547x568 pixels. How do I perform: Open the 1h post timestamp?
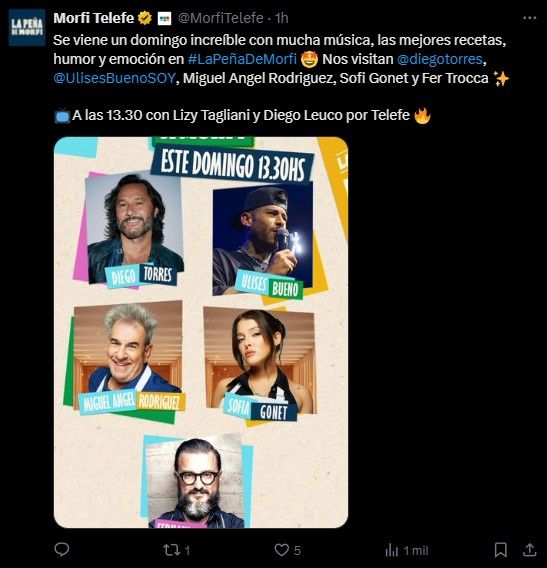[x=281, y=18]
